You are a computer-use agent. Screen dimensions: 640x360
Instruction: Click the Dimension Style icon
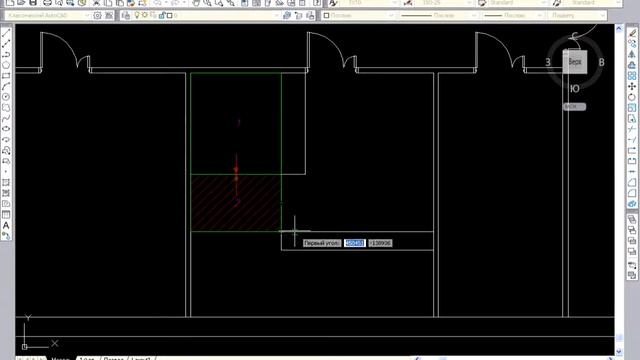tap(408, 3)
